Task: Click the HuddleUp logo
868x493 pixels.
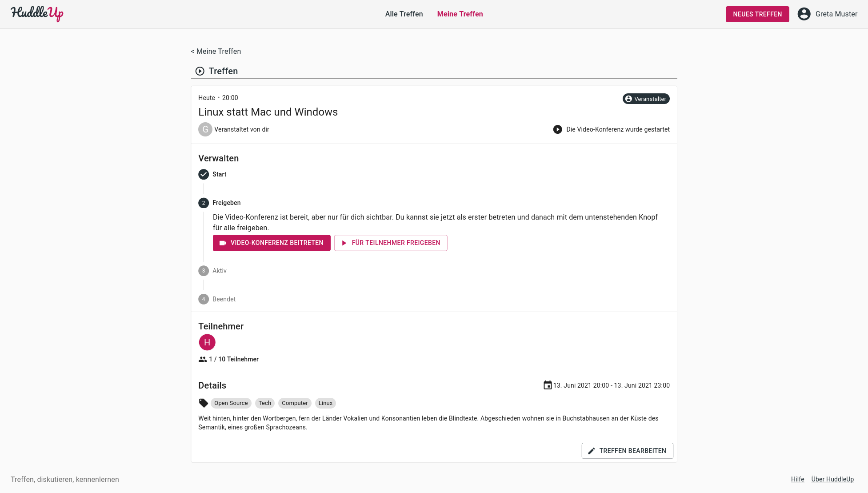Action: coord(37,14)
